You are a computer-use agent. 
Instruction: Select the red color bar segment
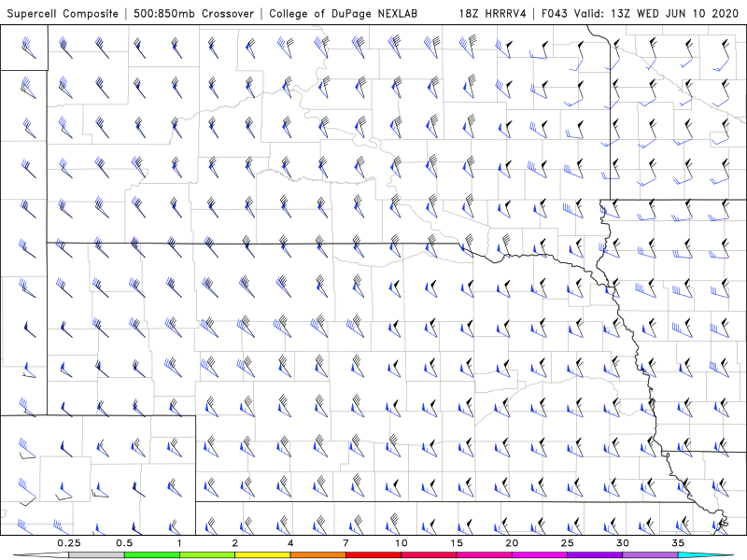[x=373, y=555]
